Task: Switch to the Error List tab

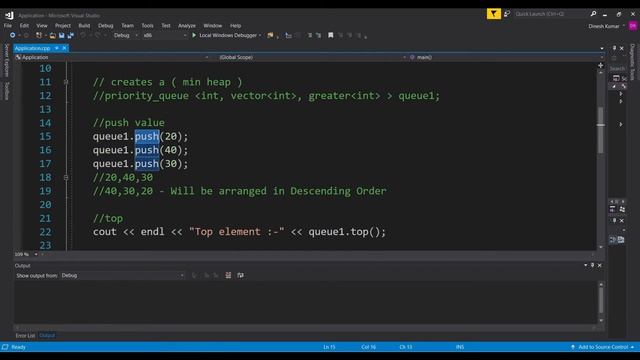Action: (25, 336)
